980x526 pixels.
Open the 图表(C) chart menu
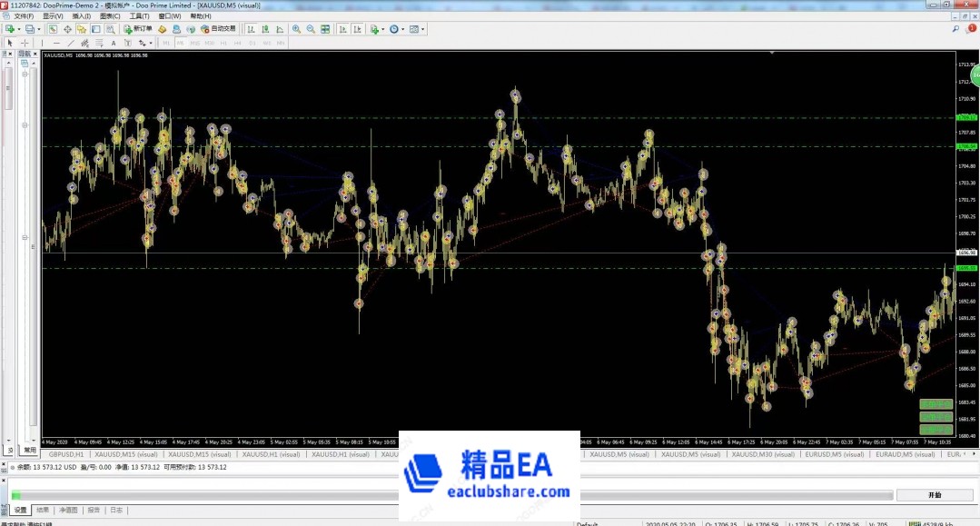pyautogui.click(x=111, y=16)
